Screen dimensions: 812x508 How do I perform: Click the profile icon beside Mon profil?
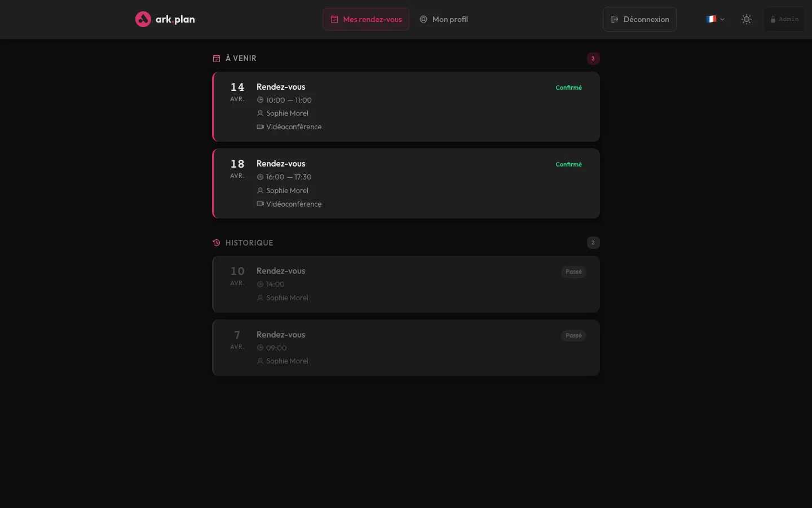[x=423, y=19]
